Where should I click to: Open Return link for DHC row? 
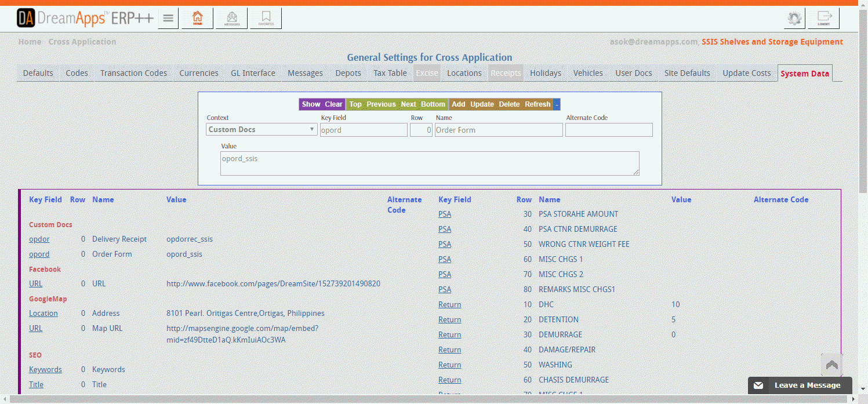click(450, 305)
